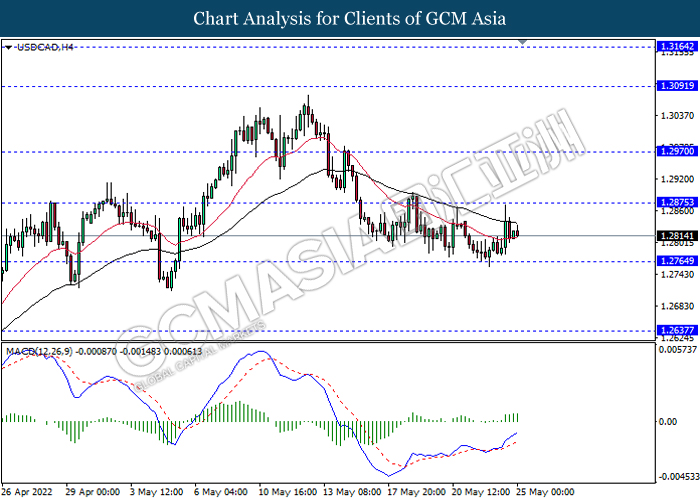The image size is (700, 500).
Task: Click the 1.26830 price axis value
Action: (677, 306)
